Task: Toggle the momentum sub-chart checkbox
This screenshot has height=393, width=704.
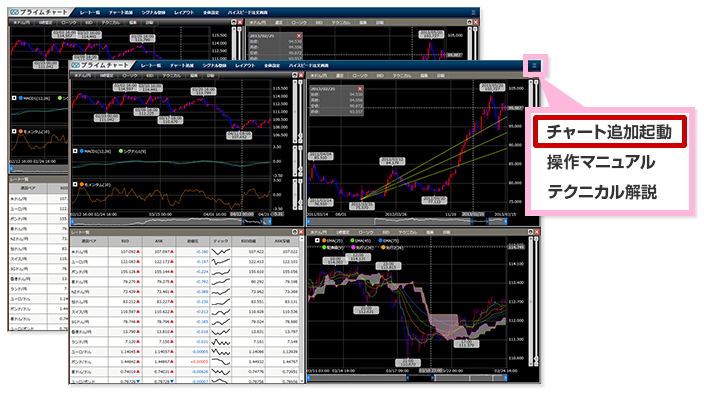Action: (x=75, y=185)
